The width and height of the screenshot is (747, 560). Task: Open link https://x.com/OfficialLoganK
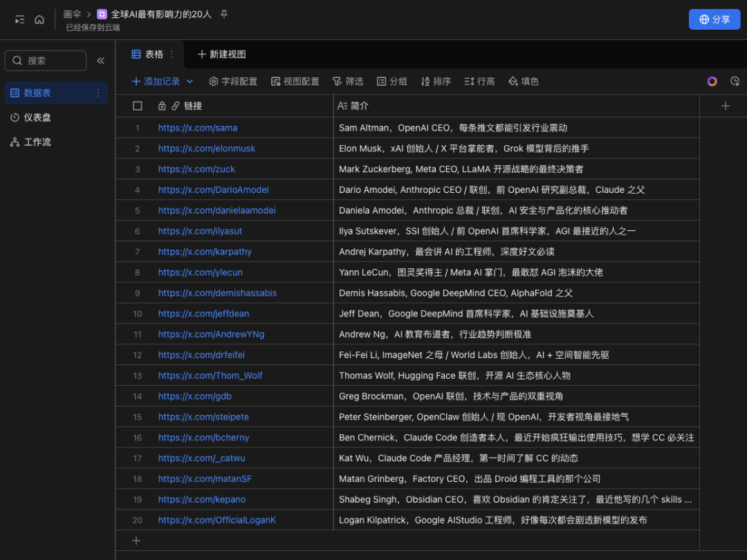pos(217,520)
